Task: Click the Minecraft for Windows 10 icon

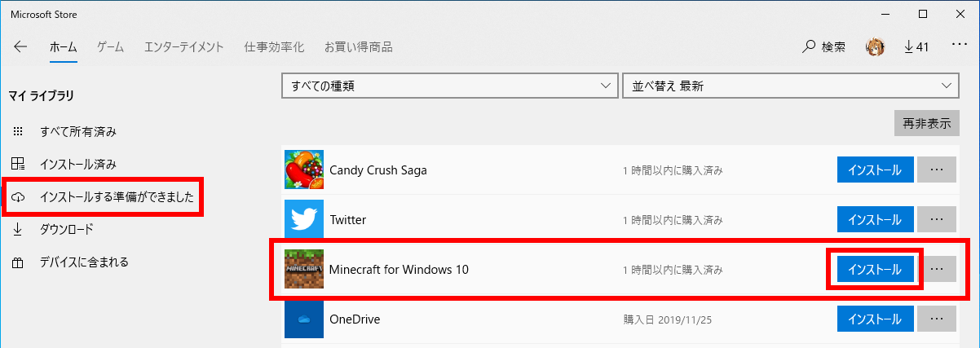Action: 304,269
